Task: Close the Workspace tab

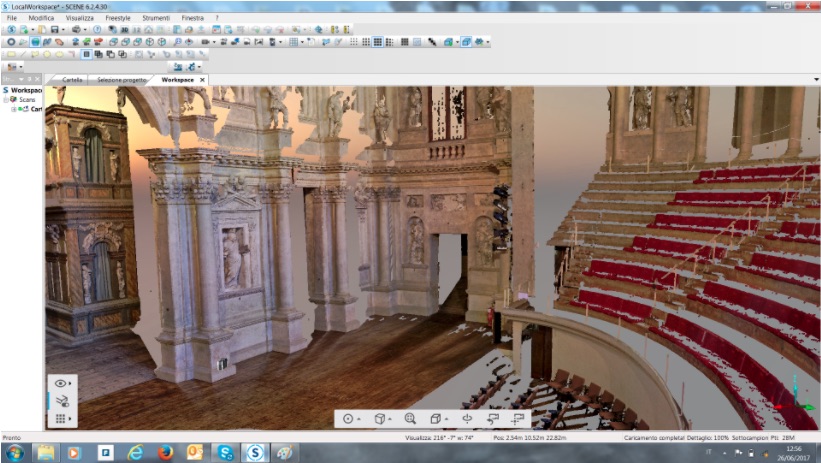Action: (202, 80)
